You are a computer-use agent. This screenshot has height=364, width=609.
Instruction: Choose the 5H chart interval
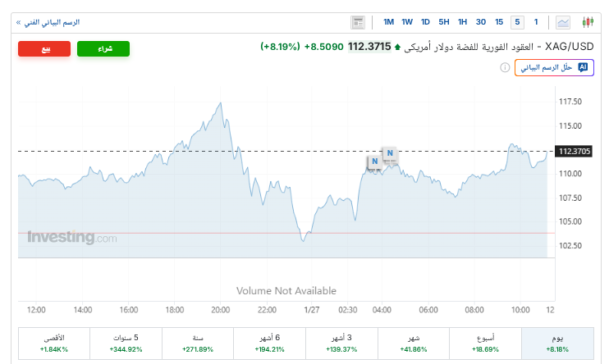444,22
